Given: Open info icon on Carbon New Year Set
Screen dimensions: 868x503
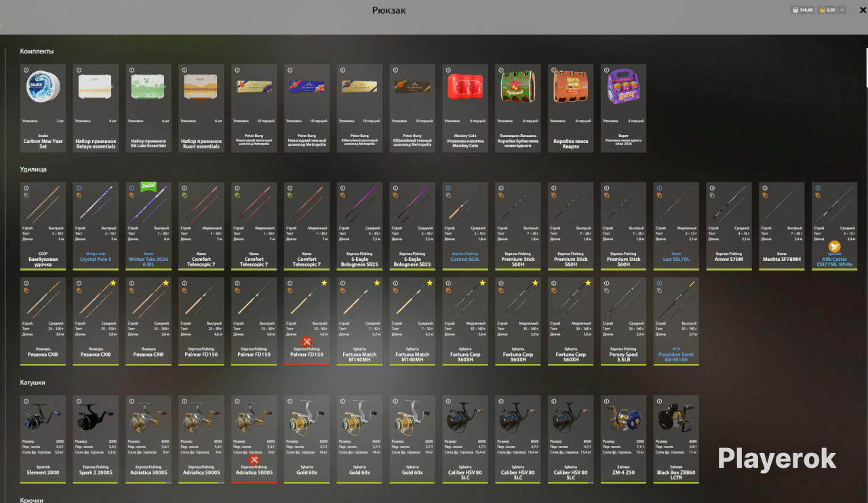Looking at the screenshot, I should (26, 70).
